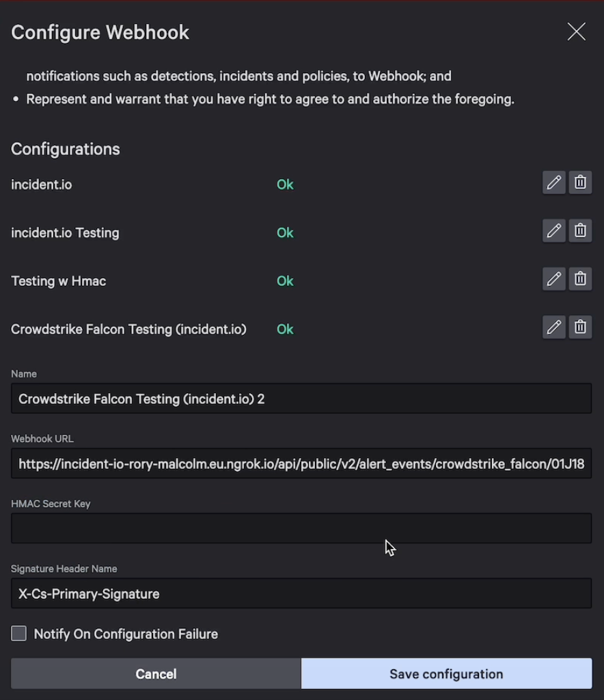This screenshot has height=700, width=604.
Task: Delete the incident.io Testing configuration
Action: tap(580, 231)
